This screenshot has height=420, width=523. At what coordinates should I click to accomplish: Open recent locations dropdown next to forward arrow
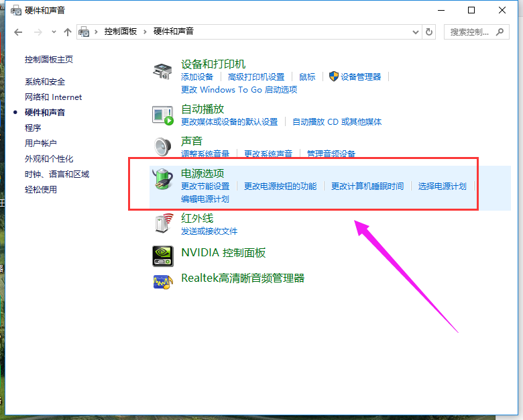pyautogui.click(x=53, y=32)
